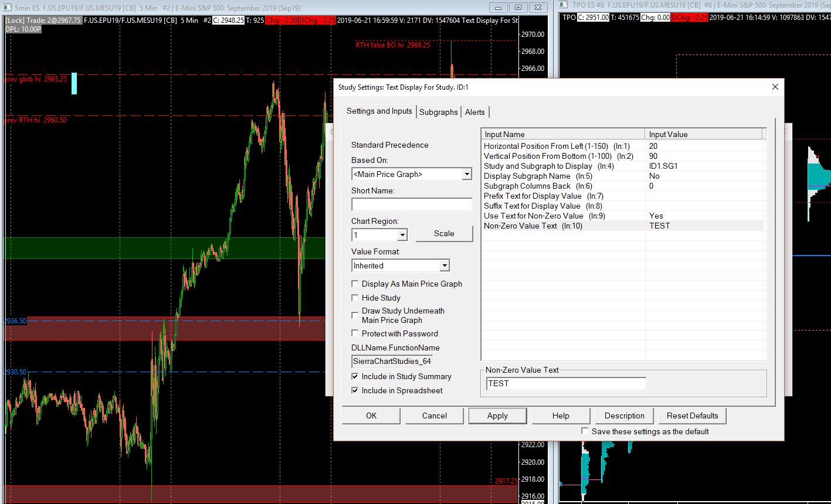Switch to the Subgraphs tab
831x504 pixels.
[438, 112]
